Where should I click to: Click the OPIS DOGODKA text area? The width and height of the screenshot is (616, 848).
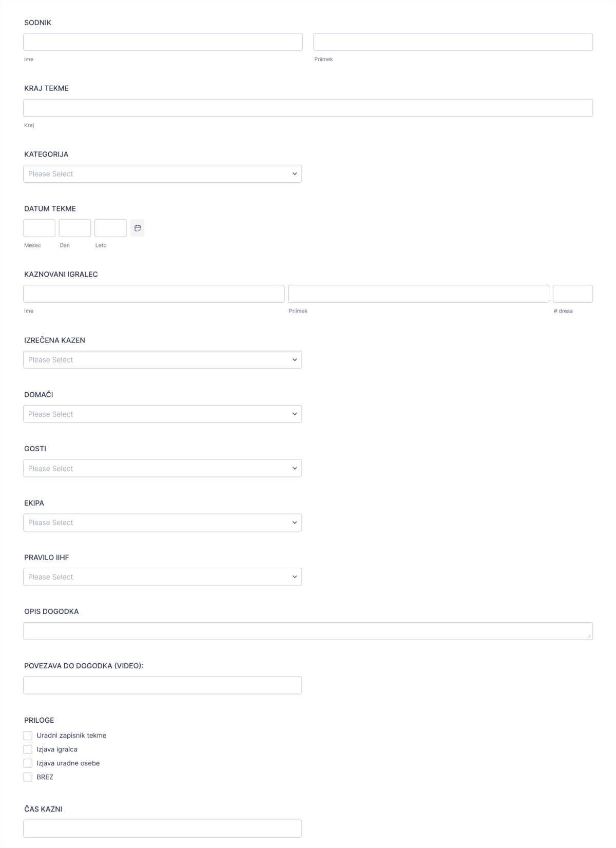(x=308, y=630)
